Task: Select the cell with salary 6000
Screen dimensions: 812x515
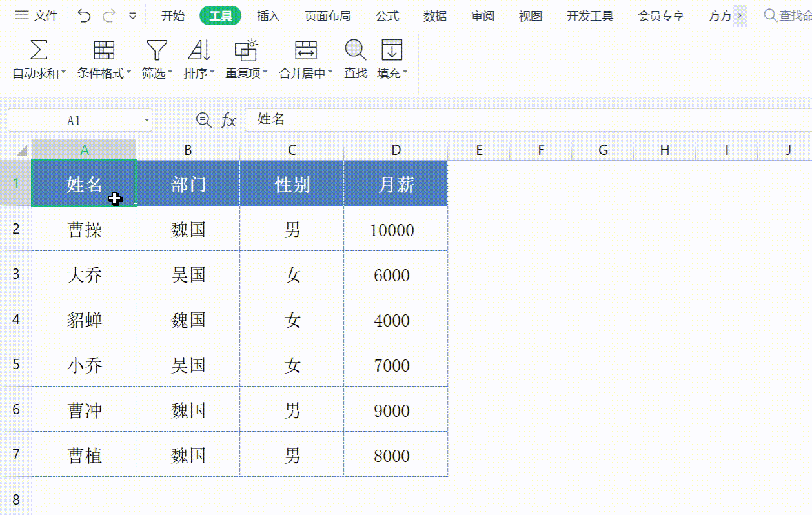Action: click(x=396, y=274)
